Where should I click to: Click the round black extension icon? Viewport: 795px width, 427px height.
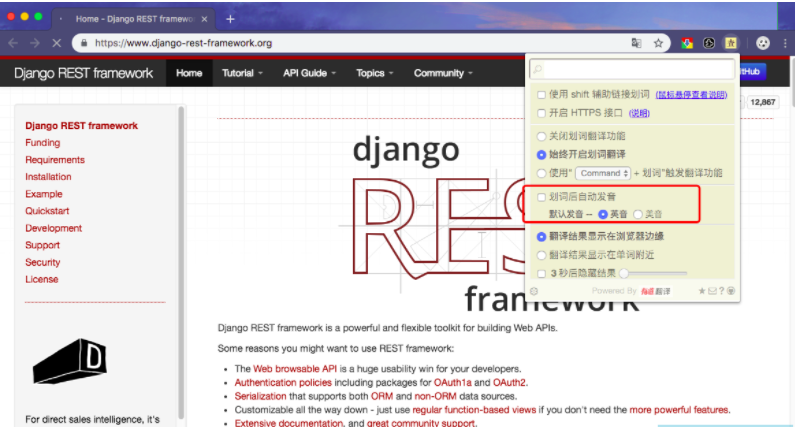coord(709,43)
